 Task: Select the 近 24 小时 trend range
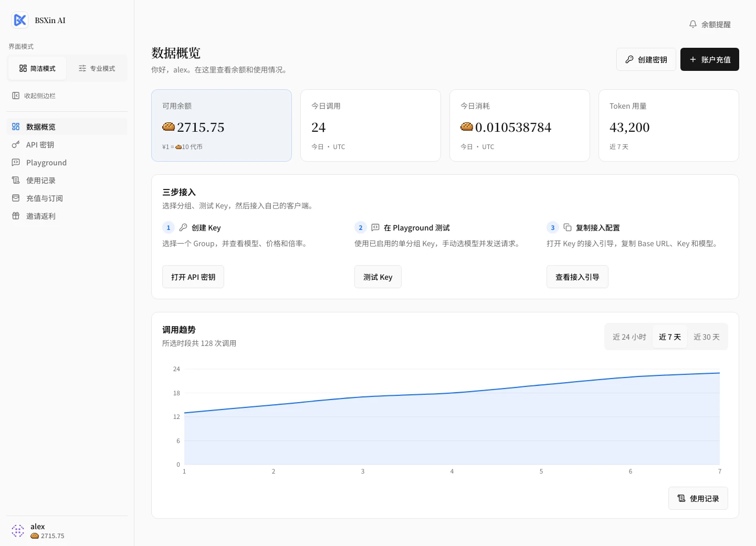click(x=629, y=337)
